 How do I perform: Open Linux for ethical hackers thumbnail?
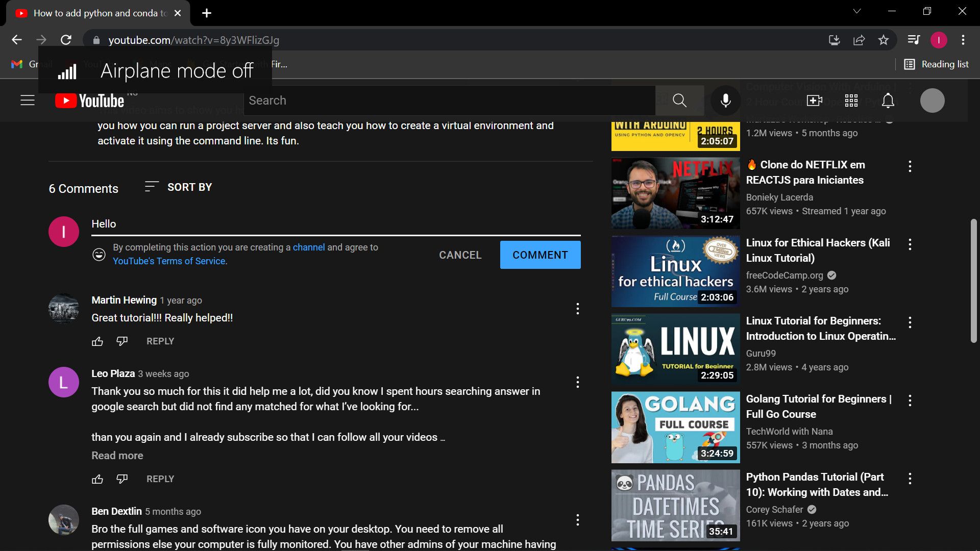(x=675, y=271)
